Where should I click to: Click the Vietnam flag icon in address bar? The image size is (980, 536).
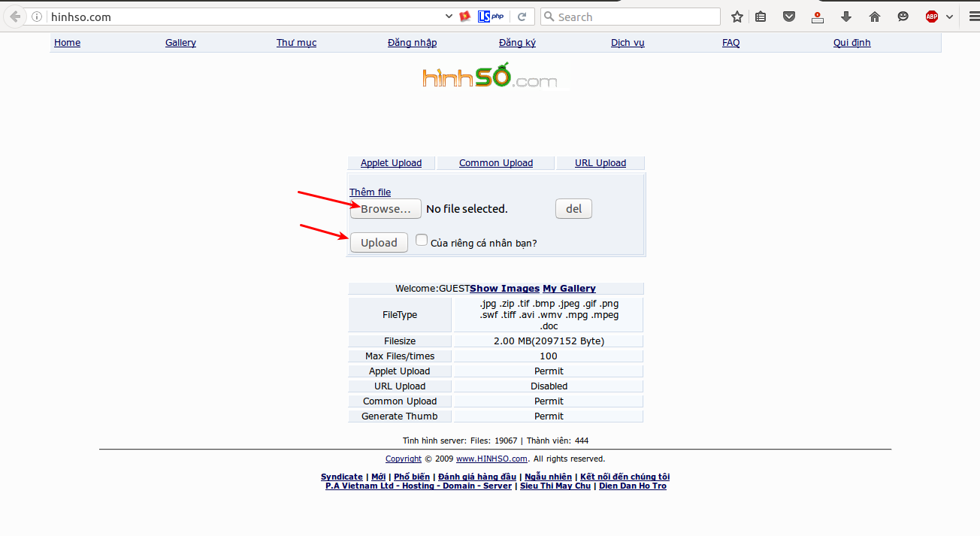(465, 17)
